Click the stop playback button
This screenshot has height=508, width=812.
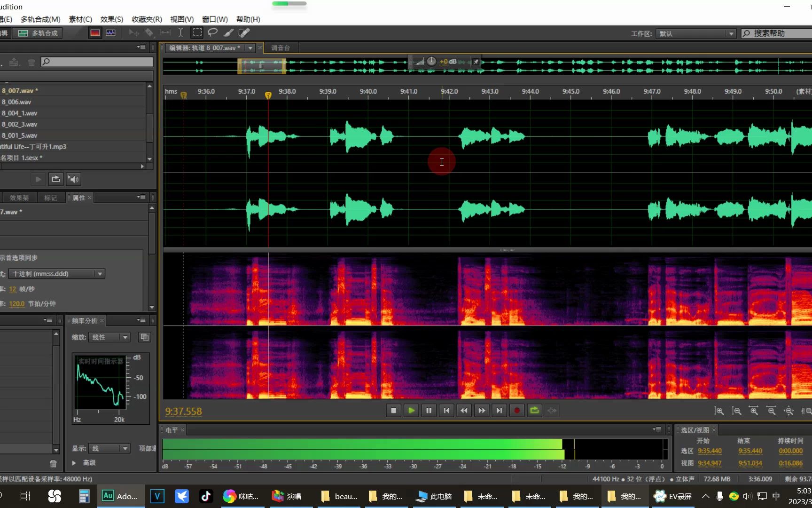pos(393,410)
